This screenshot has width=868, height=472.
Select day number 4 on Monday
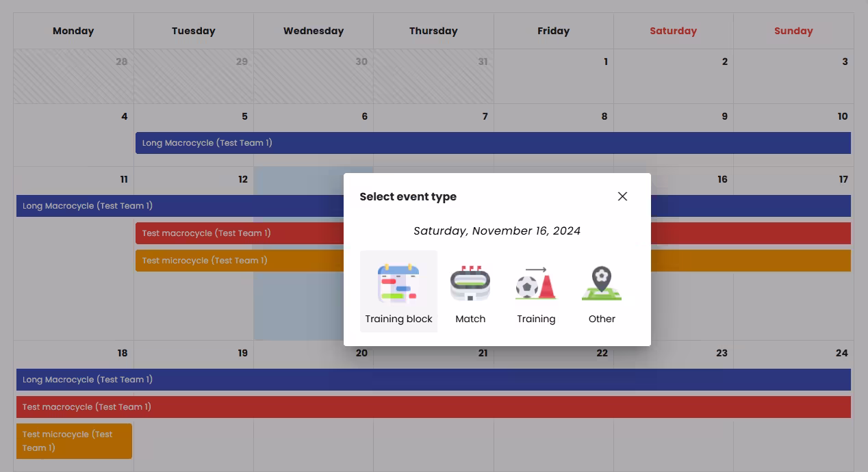tap(124, 116)
